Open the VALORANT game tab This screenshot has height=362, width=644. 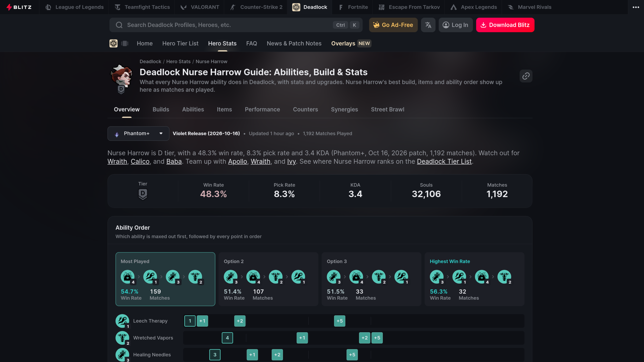tap(200, 7)
